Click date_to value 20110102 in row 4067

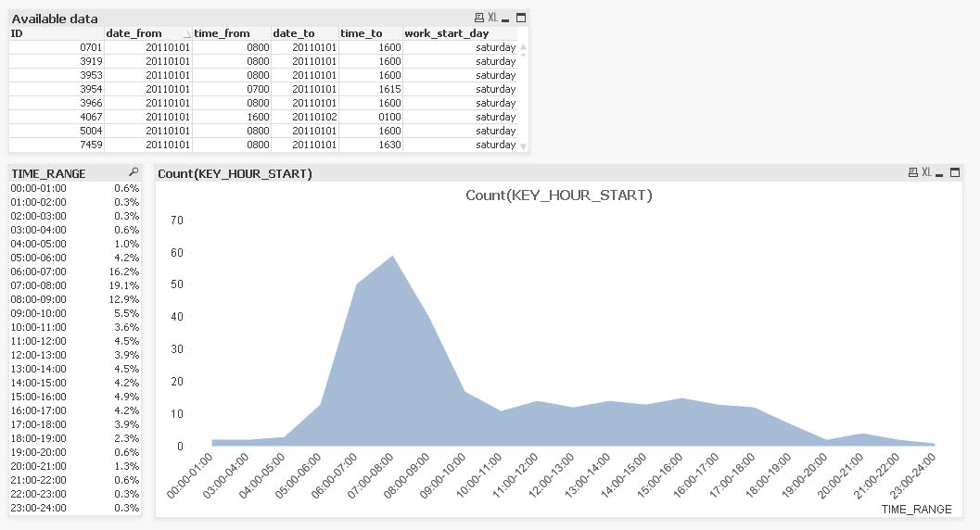point(304,117)
